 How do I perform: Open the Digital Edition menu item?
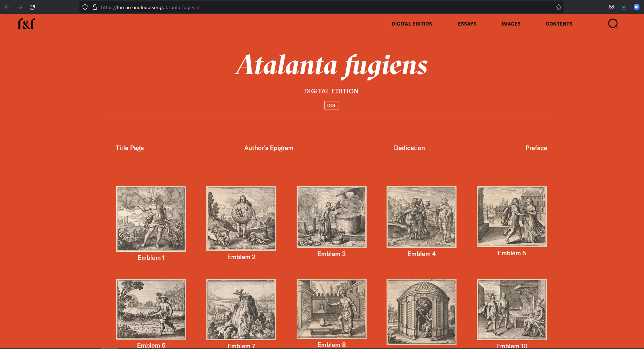412,24
